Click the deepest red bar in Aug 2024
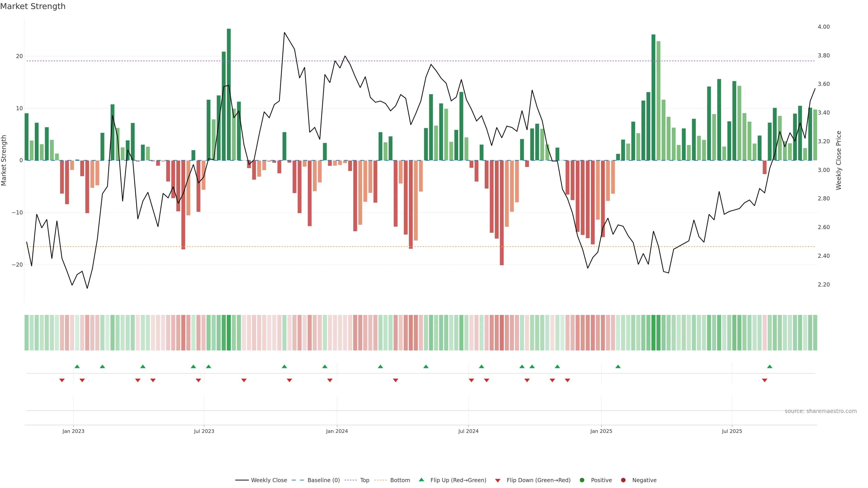The width and height of the screenshot is (868, 488). click(502, 212)
